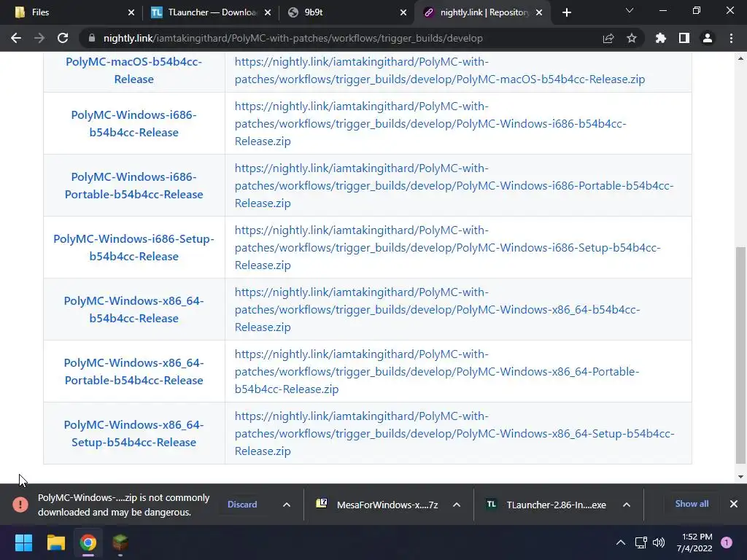The height and width of the screenshot is (560, 747).
Task: Click the scrollbar down arrow
Action: point(740,477)
